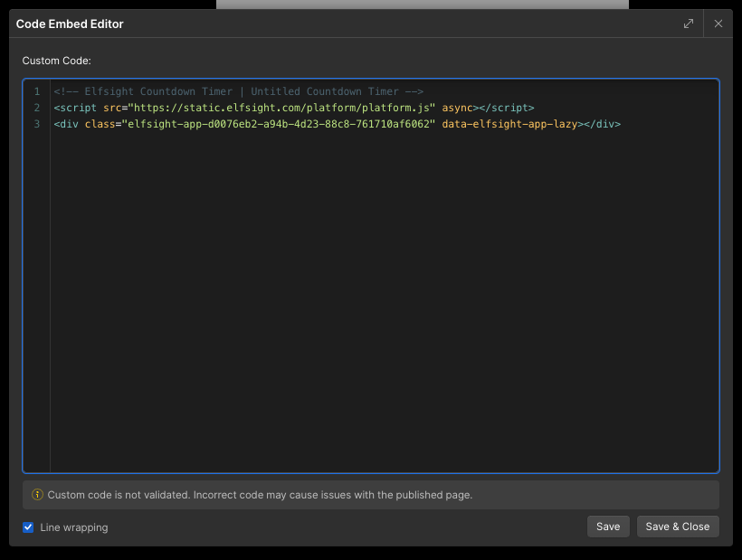742x560 pixels.
Task: Click line number 2 in gutter
Action: 37,108
